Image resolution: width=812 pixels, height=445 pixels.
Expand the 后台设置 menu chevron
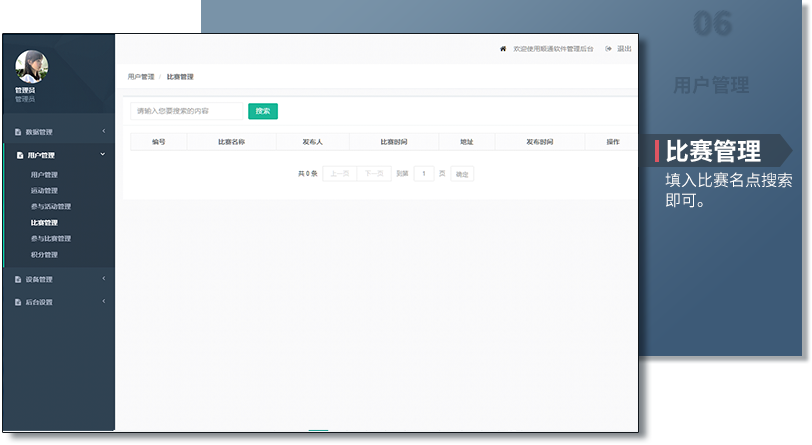coord(103,301)
